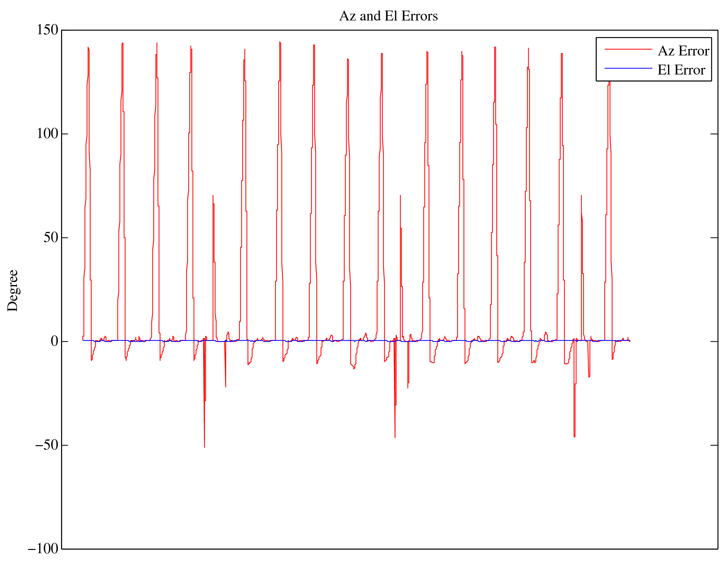Screen dimensions: 728x562
Task: Click the "Degree" y-axis label
Action: 13,290
